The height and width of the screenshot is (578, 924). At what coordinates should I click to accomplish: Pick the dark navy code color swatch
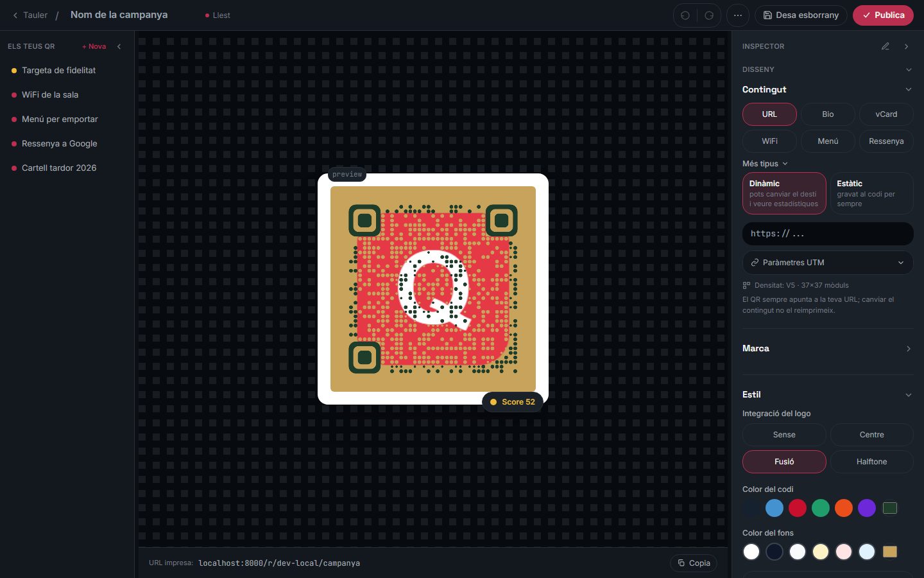(x=751, y=508)
